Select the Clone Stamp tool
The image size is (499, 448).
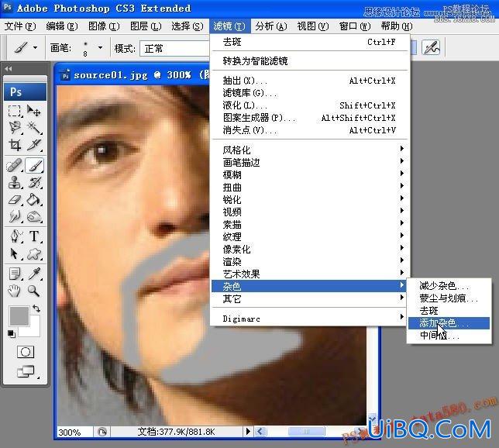click(x=15, y=183)
